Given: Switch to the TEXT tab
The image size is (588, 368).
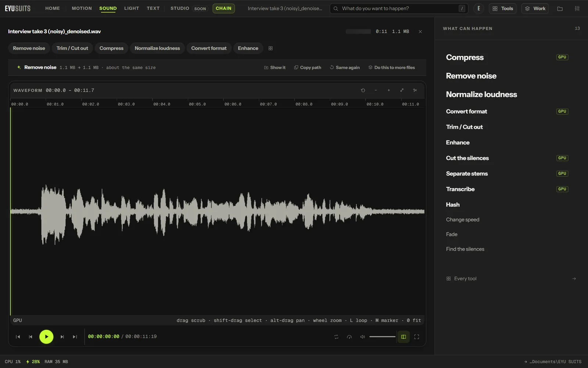Looking at the screenshot, I should click(x=153, y=8).
